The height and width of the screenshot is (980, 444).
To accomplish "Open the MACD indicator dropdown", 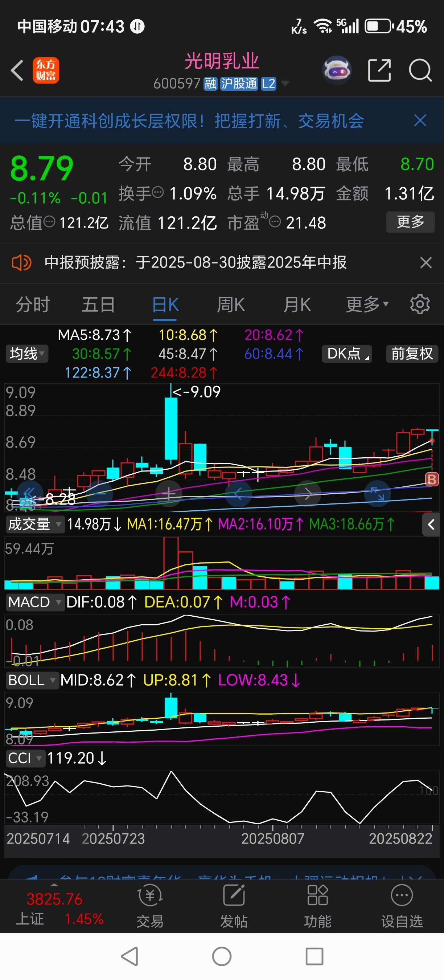I will 34,602.
